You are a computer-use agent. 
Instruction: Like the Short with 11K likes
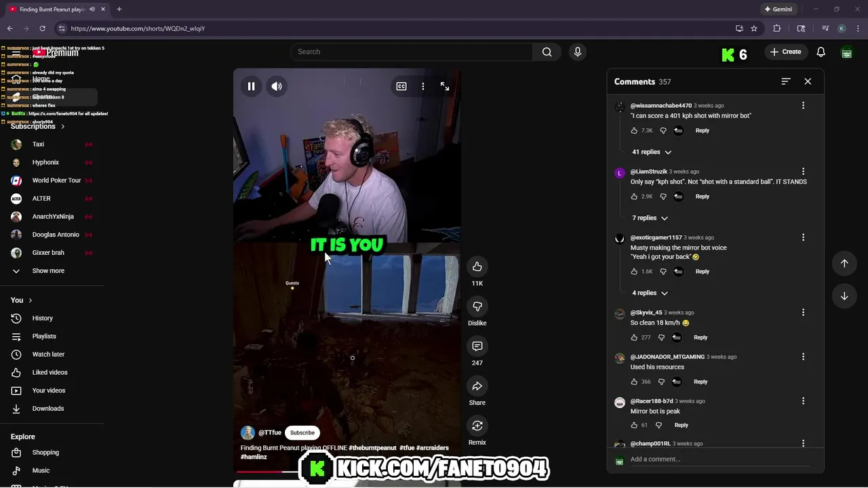pos(477,266)
